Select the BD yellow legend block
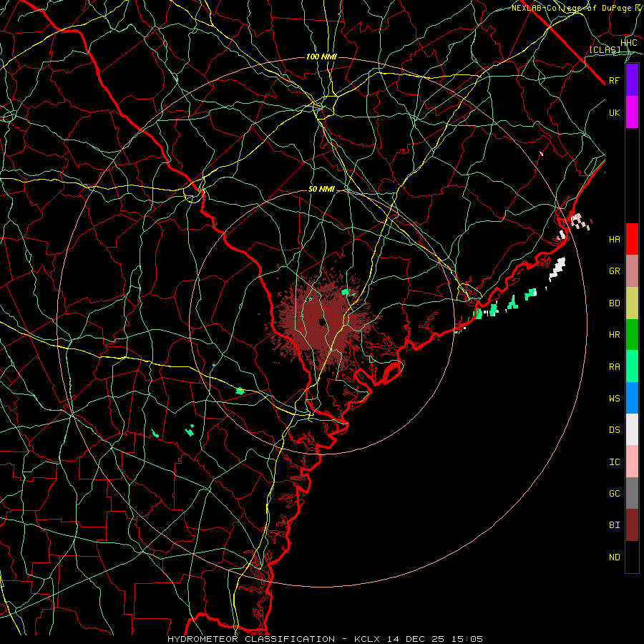Image resolution: width=644 pixels, height=644 pixels. click(632, 303)
